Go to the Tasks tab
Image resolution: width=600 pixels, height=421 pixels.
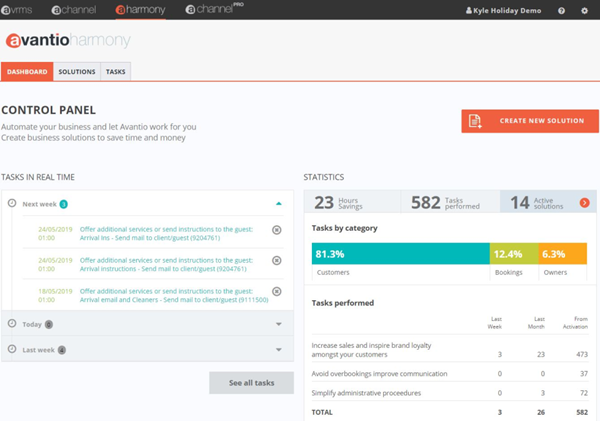[116, 72]
